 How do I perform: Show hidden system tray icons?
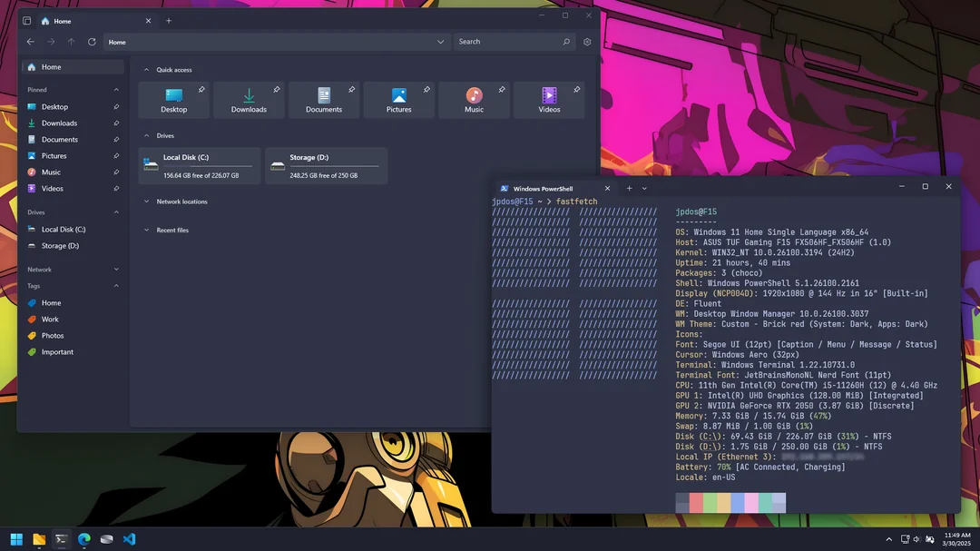click(888, 539)
